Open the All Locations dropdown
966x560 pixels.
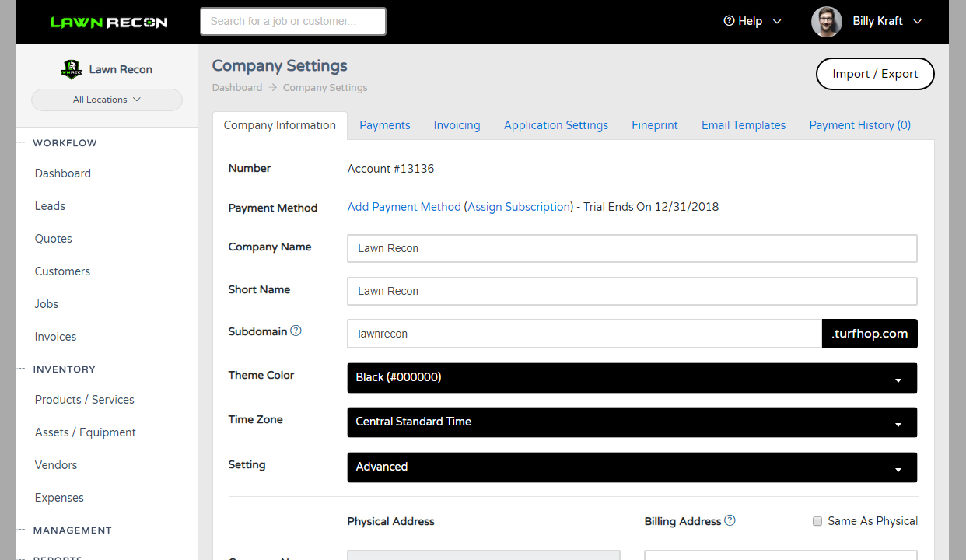pyautogui.click(x=107, y=100)
